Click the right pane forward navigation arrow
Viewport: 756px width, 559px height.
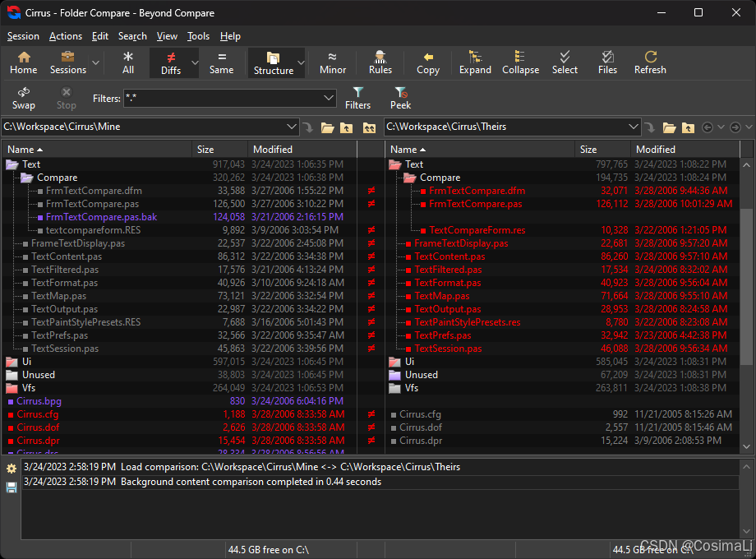(735, 127)
